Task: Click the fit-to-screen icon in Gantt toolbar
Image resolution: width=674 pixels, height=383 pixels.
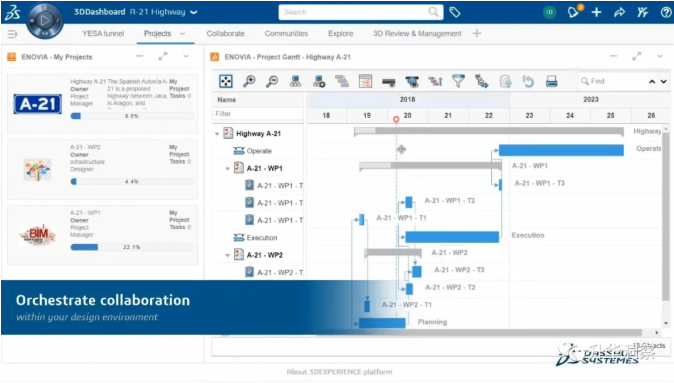Action: (x=226, y=81)
